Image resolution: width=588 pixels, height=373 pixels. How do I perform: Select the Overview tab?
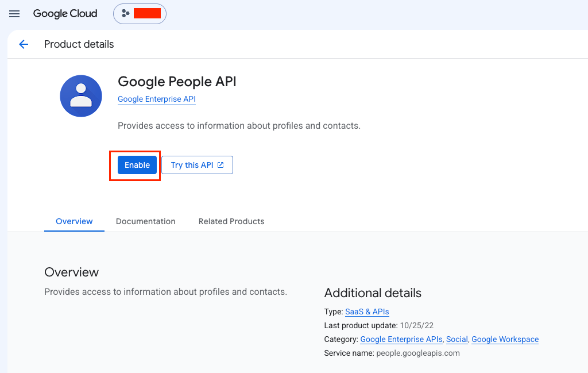[74, 221]
